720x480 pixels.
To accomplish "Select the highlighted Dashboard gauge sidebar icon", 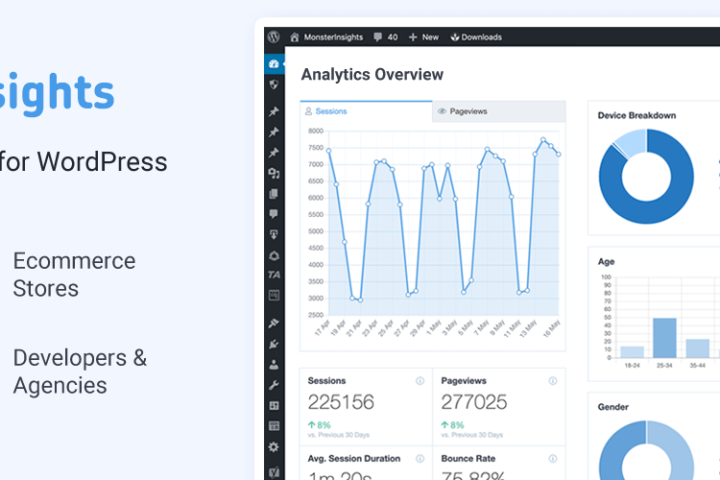I will coord(274,64).
